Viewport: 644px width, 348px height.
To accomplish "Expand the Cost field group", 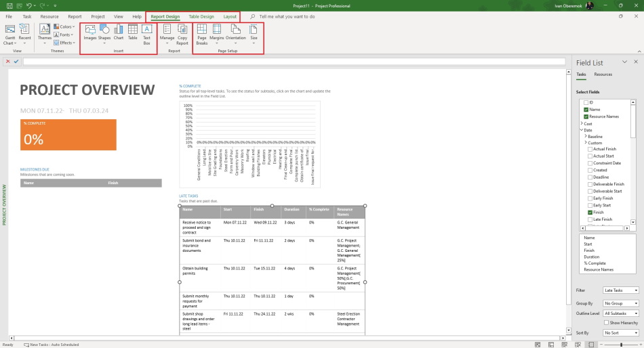I will [582, 123].
